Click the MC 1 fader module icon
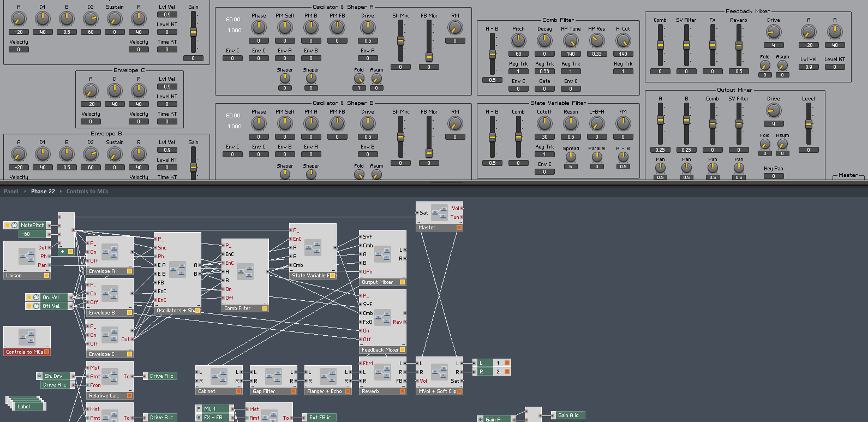 click(x=199, y=408)
